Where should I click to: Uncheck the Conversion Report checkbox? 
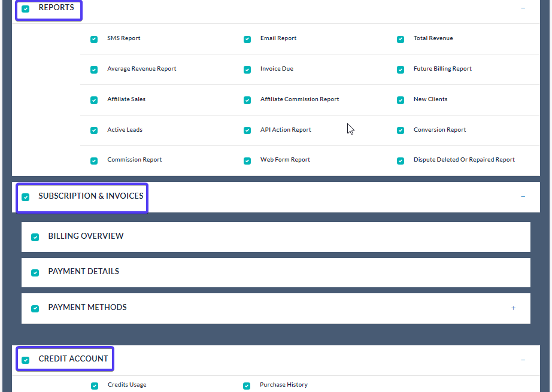point(401,130)
